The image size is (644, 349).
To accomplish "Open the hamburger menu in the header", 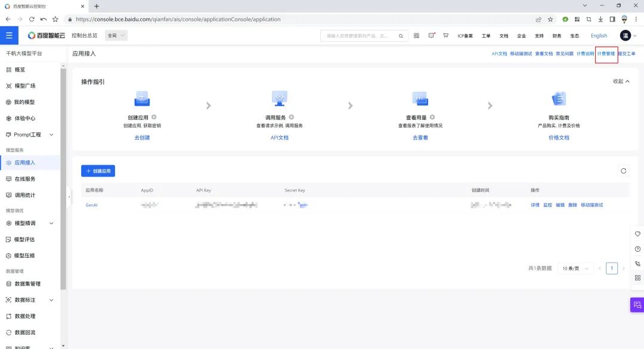I will pos(9,36).
